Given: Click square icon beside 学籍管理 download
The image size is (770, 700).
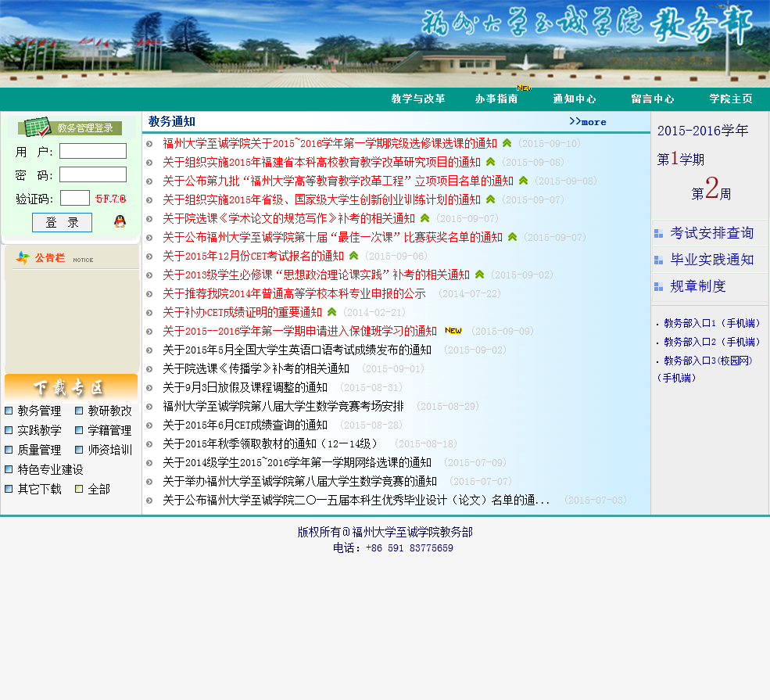Looking at the screenshot, I should (x=79, y=430).
